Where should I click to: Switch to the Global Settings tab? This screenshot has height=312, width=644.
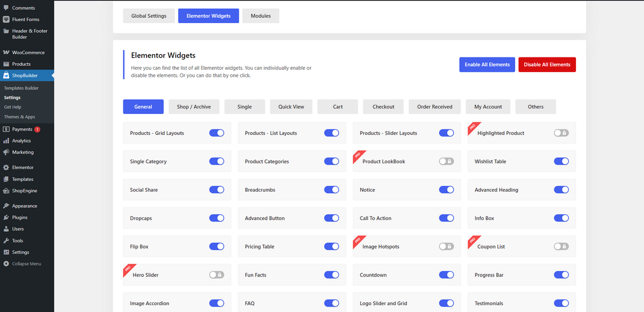point(149,16)
